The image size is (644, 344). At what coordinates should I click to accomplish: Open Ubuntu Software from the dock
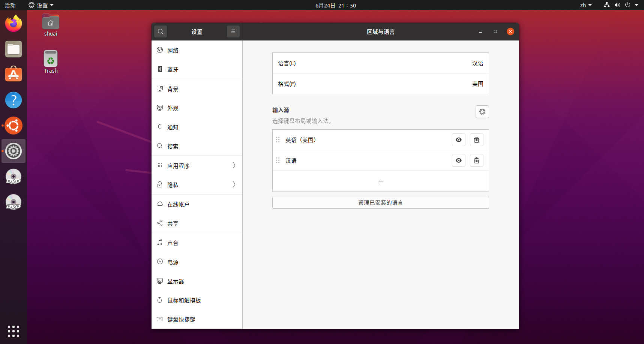pyautogui.click(x=14, y=75)
